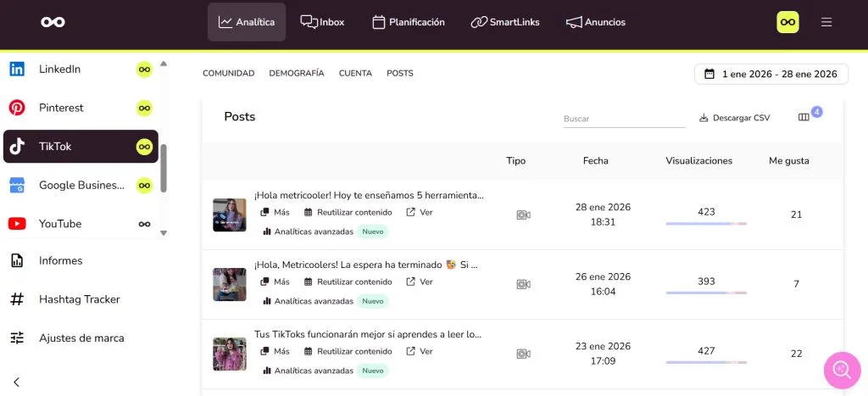868x396 pixels.
Task: Open Analíticas avanzadas for 23 ene post
Action: coord(308,371)
